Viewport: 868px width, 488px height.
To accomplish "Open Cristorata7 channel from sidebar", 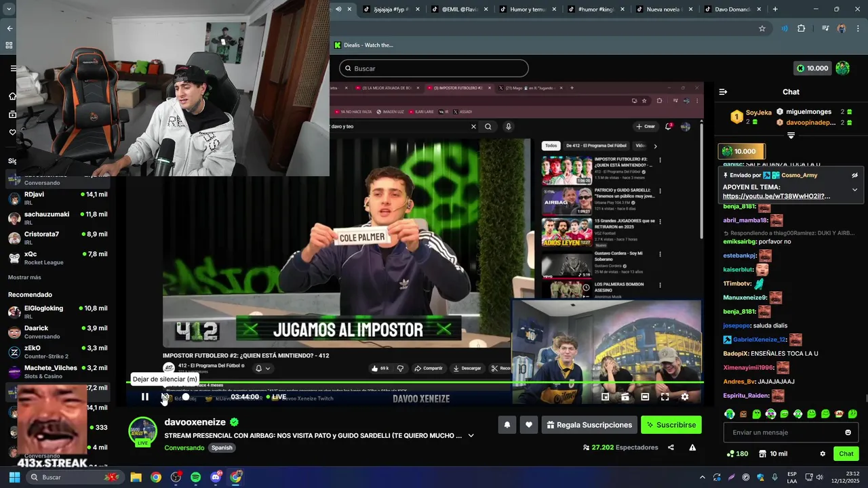I will (x=58, y=238).
